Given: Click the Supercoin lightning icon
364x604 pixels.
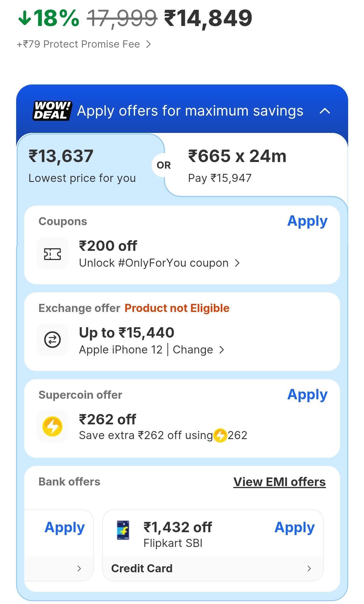Looking at the screenshot, I should (52, 426).
